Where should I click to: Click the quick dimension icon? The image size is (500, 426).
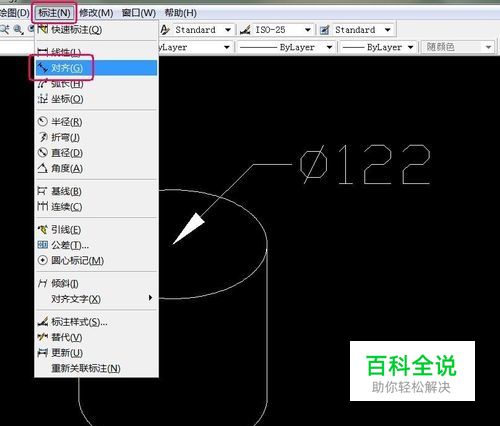[43, 29]
